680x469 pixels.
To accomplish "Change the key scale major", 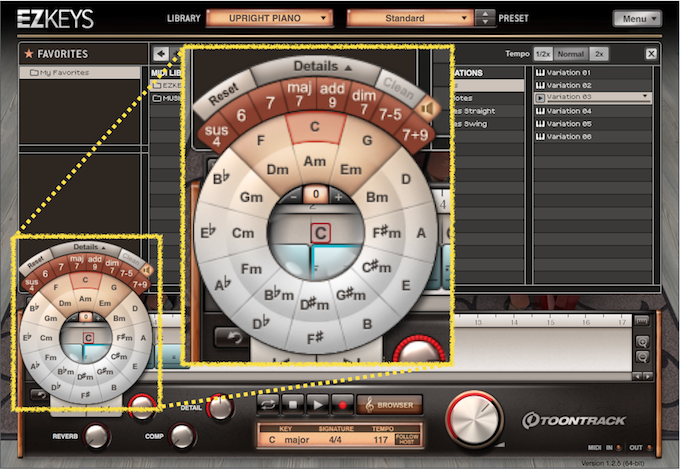I will click(297, 440).
